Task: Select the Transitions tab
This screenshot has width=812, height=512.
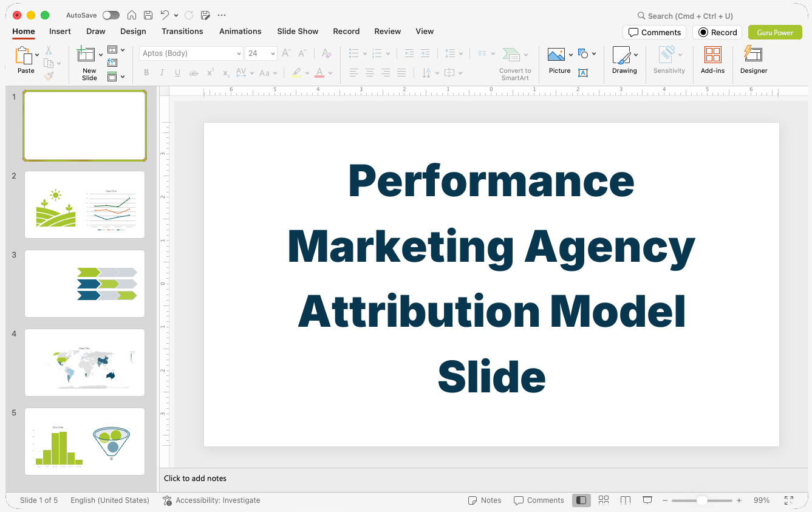Action: point(182,31)
